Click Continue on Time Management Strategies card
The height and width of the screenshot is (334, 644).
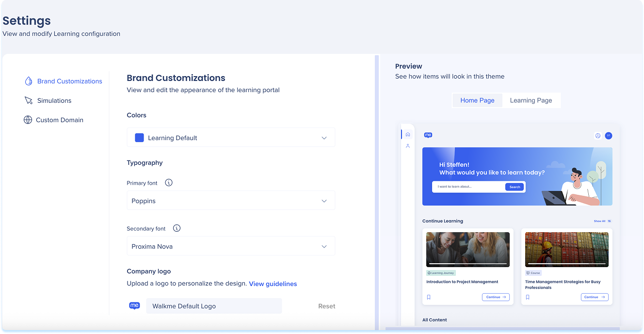[594, 297]
